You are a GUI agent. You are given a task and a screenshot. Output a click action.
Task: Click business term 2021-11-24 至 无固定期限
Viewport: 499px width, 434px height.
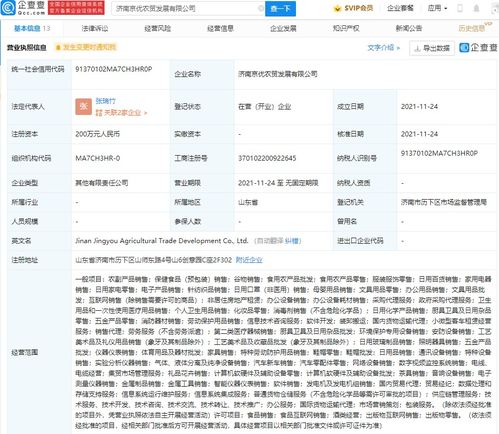click(278, 183)
